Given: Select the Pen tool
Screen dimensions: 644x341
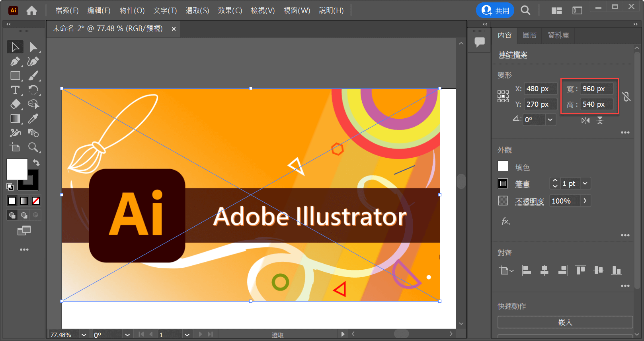Looking at the screenshot, I should point(15,61).
